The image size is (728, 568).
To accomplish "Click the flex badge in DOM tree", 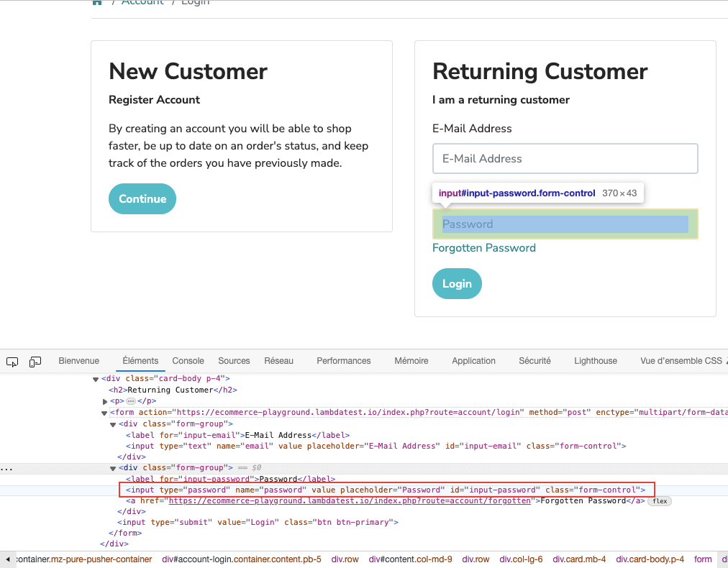I will [659, 500].
